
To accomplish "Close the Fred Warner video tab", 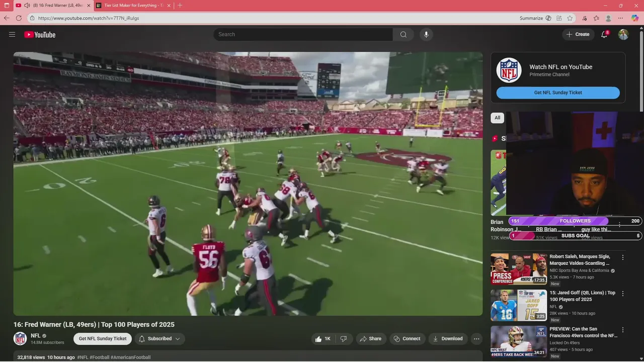I will click(x=89, y=6).
